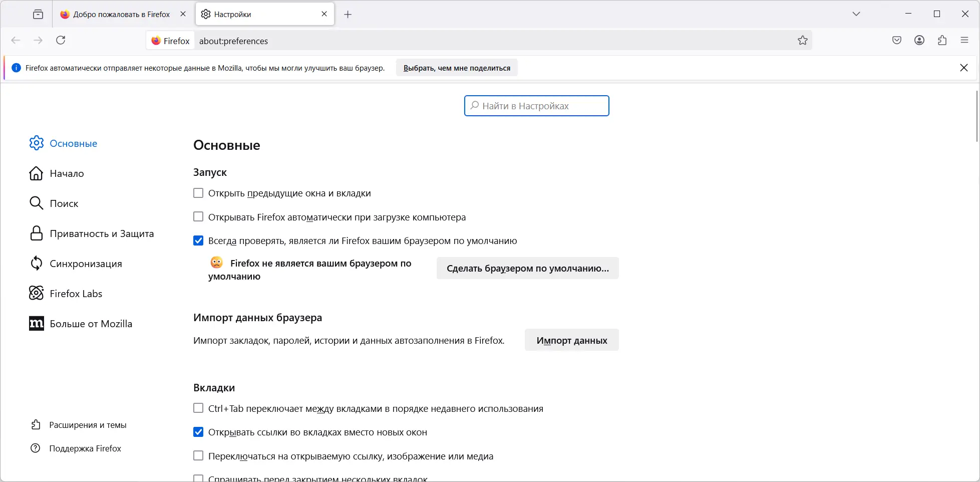Open the Firefox application menu
This screenshot has height=482, width=980.
[x=964, y=41]
